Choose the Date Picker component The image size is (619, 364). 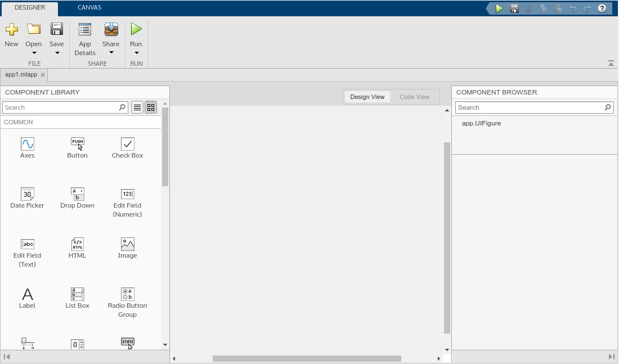[x=27, y=194]
